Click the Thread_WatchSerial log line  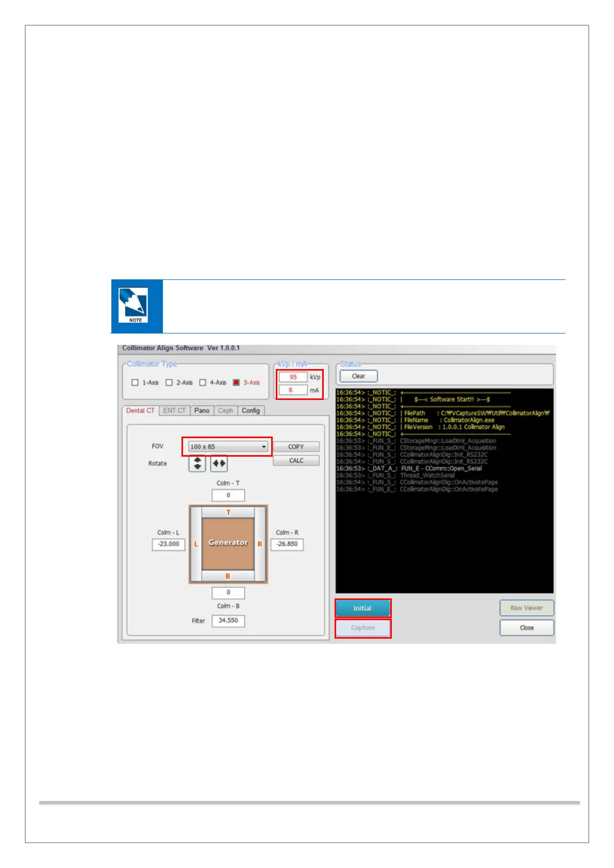click(x=395, y=475)
